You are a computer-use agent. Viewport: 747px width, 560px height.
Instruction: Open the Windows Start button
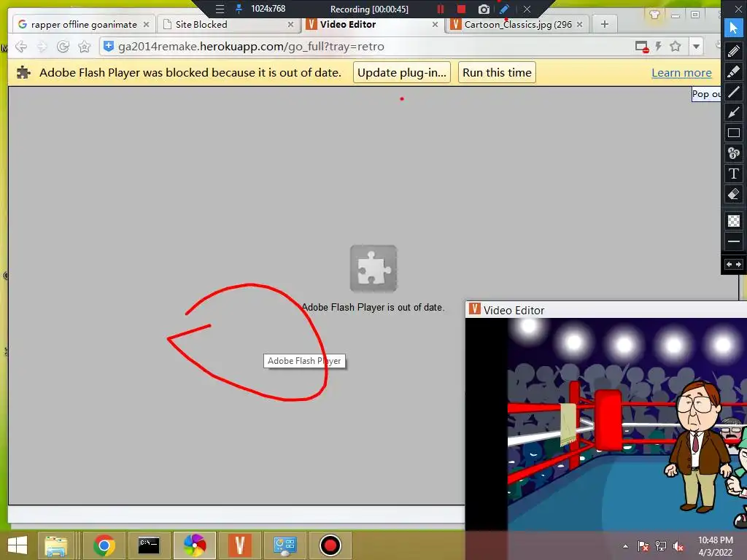pyautogui.click(x=18, y=545)
